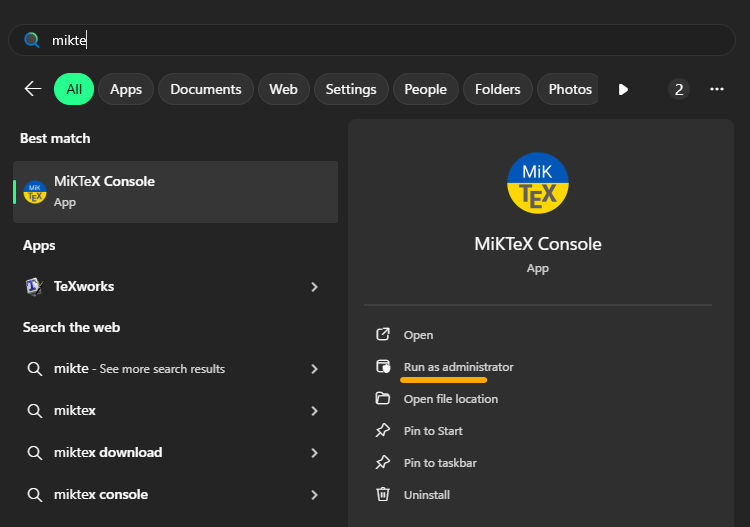Switch to the People filter tab
The image size is (750, 527).
(426, 89)
